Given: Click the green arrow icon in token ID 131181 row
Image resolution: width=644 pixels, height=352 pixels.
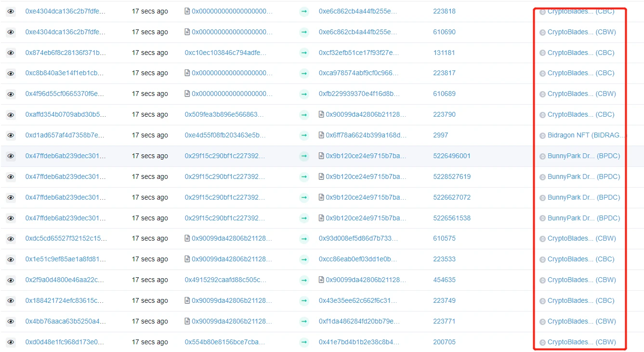Looking at the screenshot, I should tap(304, 53).
